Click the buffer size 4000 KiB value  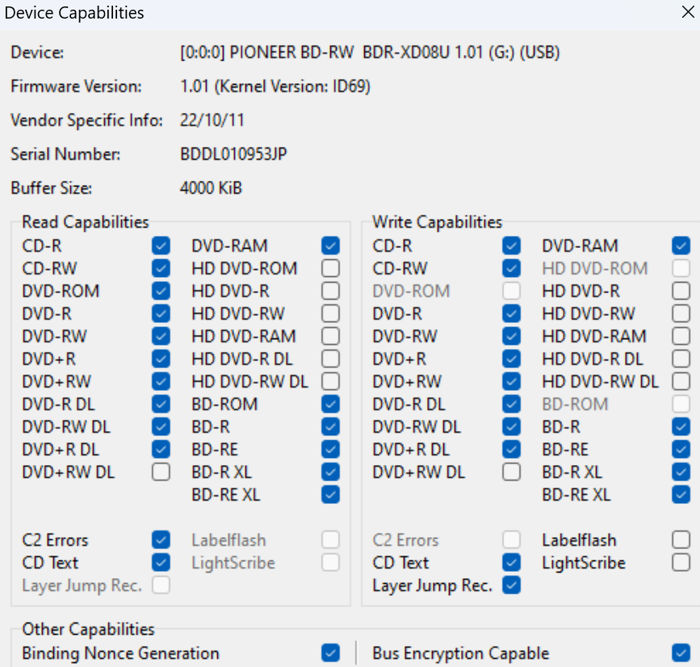click(211, 188)
